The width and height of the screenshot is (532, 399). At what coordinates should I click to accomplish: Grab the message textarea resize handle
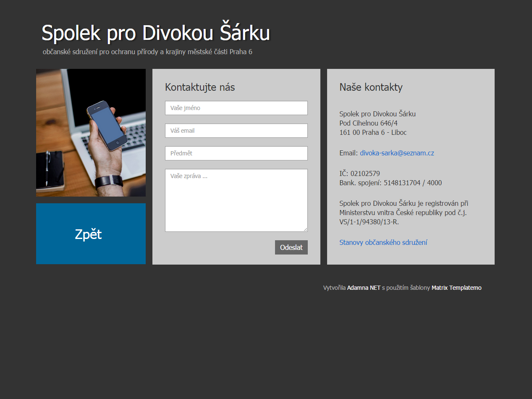point(305,229)
